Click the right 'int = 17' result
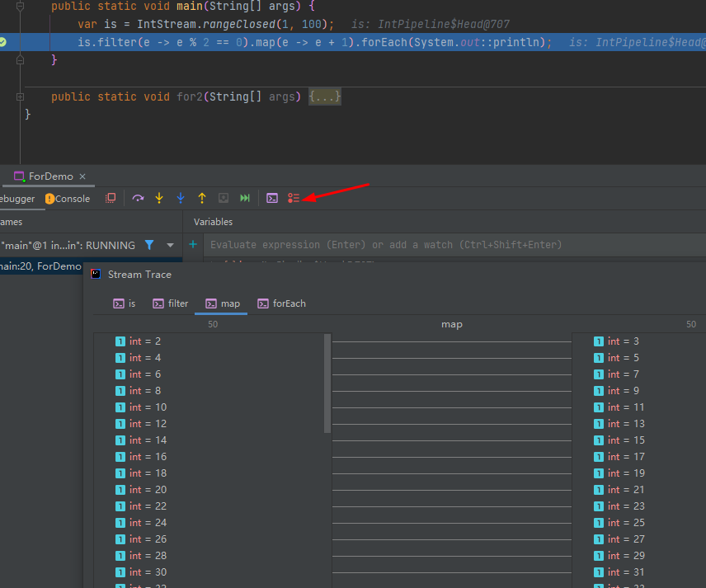Screen dimensions: 706x588 [619, 457]
